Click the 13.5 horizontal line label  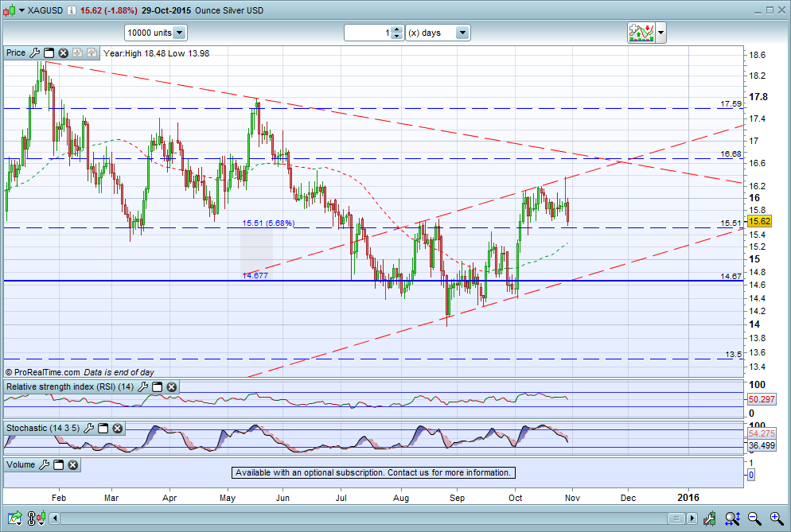734,355
